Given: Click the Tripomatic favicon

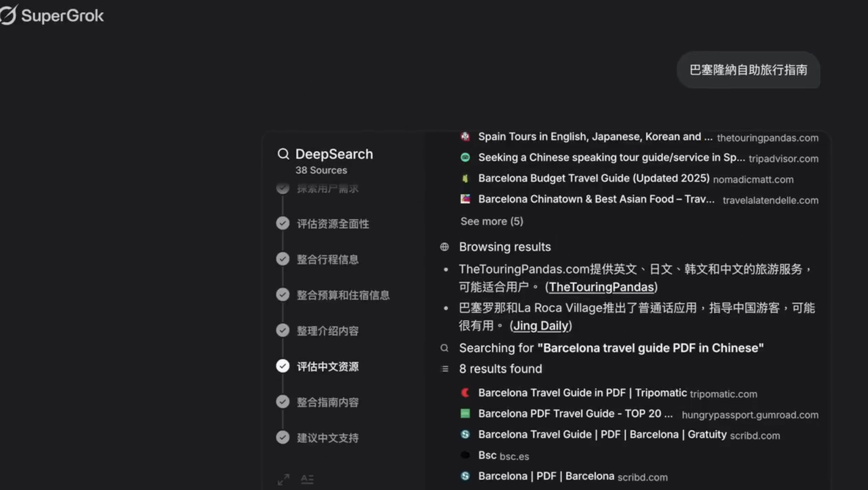Looking at the screenshot, I should pyautogui.click(x=465, y=393).
